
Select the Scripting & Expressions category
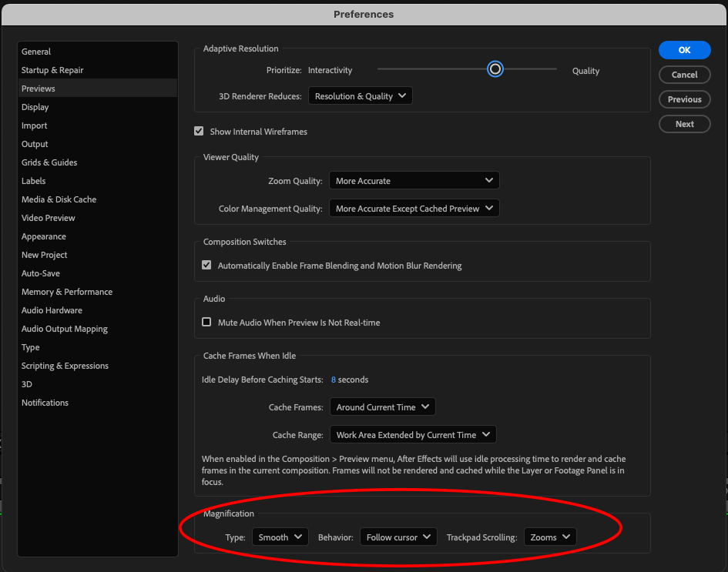66,365
